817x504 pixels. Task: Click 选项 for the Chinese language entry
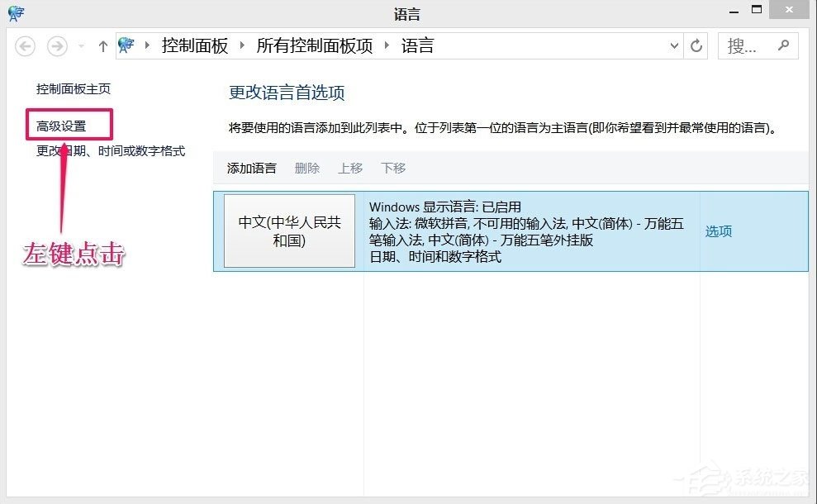click(x=718, y=231)
